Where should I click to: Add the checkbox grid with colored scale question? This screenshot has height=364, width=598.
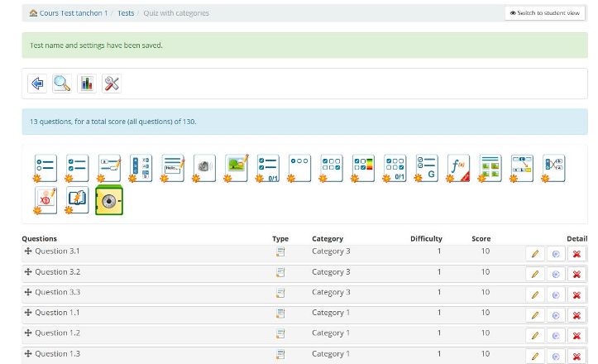pos(363,168)
